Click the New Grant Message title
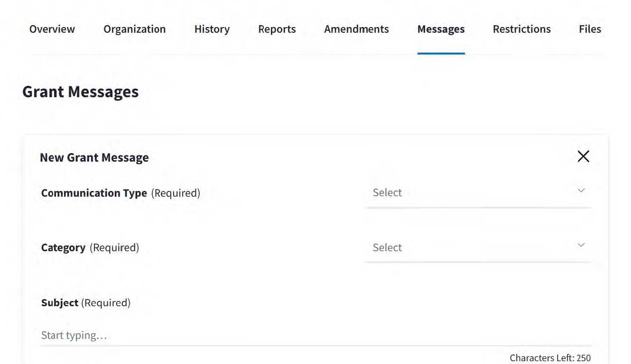631x364 pixels. point(94,158)
